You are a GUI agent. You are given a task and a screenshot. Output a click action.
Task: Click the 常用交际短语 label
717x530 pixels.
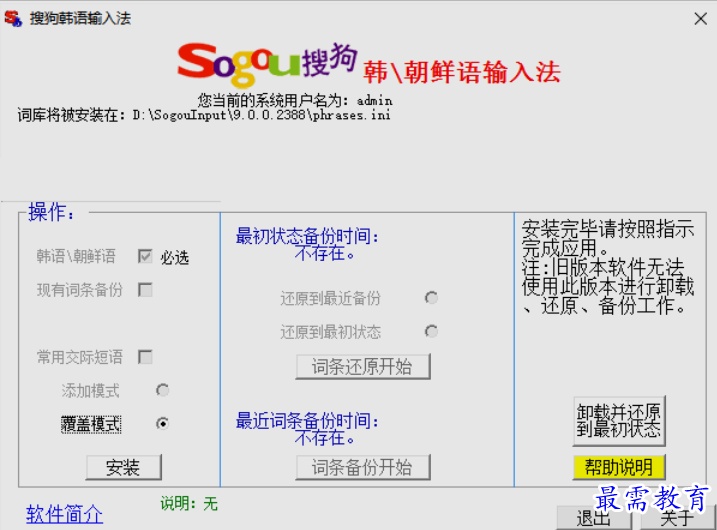coord(80,357)
